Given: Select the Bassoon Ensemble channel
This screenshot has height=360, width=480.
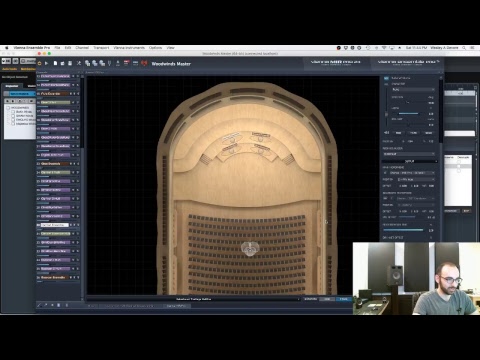Looking at the screenshot, I should point(55,277).
